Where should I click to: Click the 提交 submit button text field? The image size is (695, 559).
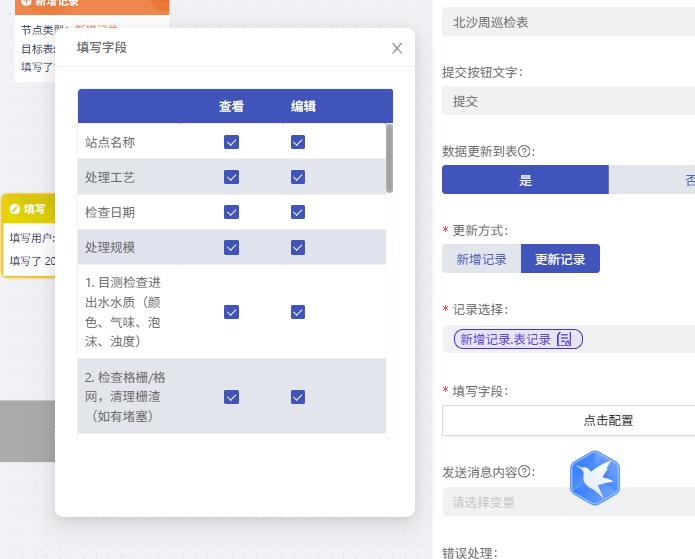[x=569, y=101]
